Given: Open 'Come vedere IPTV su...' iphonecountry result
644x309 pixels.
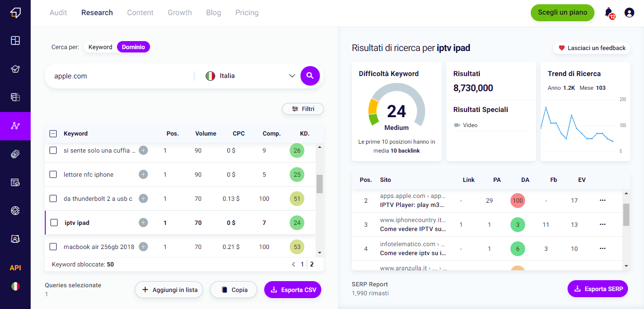Looking at the screenshot, I should [x=413, y=229].
